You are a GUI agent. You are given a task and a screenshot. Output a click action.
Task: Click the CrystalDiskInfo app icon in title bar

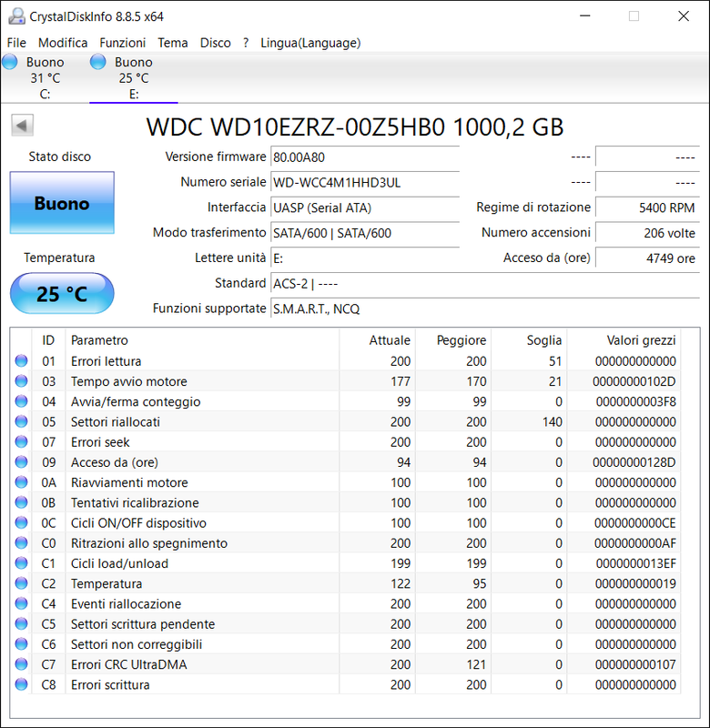click(16, 16)
